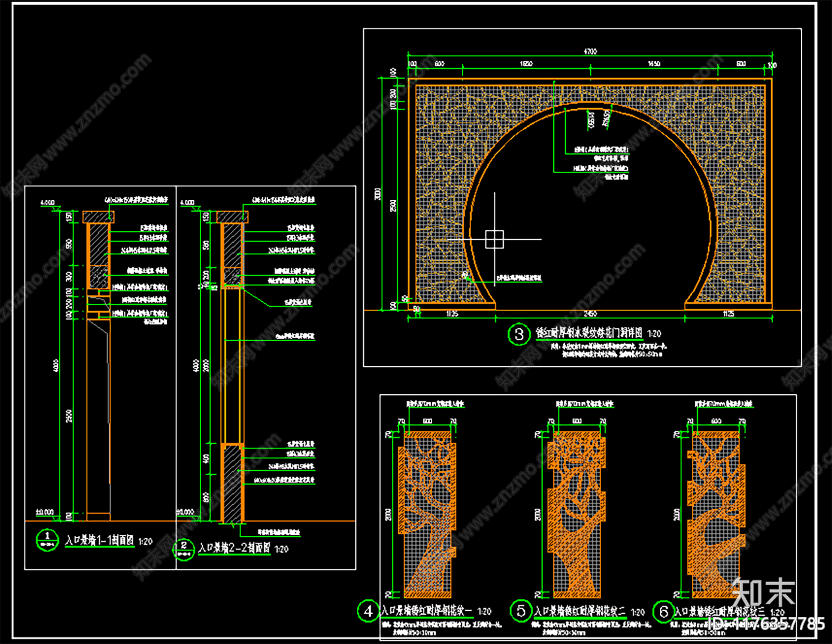Select the 入口景墙锈红耐厚钢花纹三 title
The height and width of the screenshot is (644, 832).
pos(720,612)
